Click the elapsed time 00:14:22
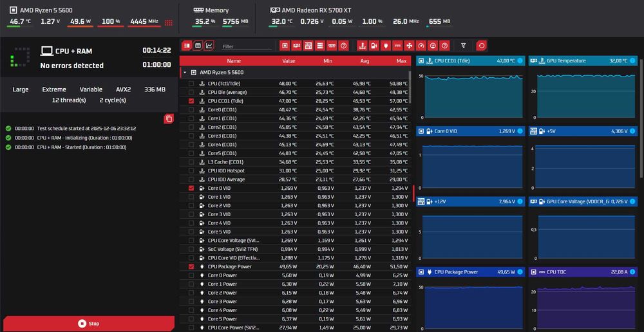 (x=156, y=50)
